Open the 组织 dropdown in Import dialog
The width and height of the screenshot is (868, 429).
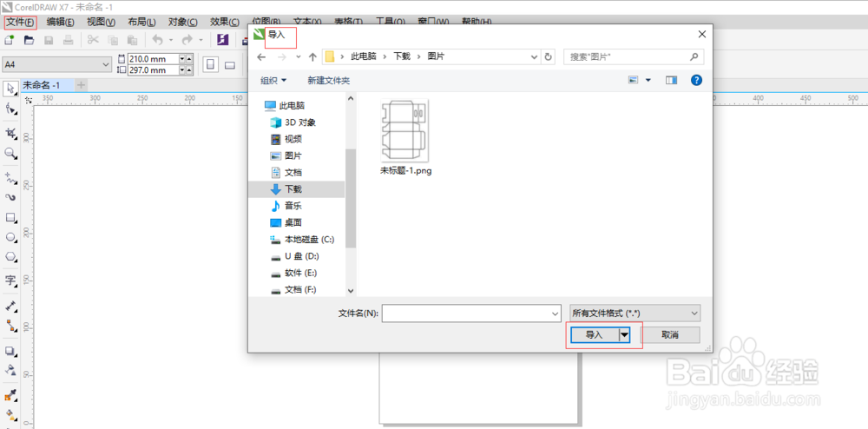click(273, 80)
